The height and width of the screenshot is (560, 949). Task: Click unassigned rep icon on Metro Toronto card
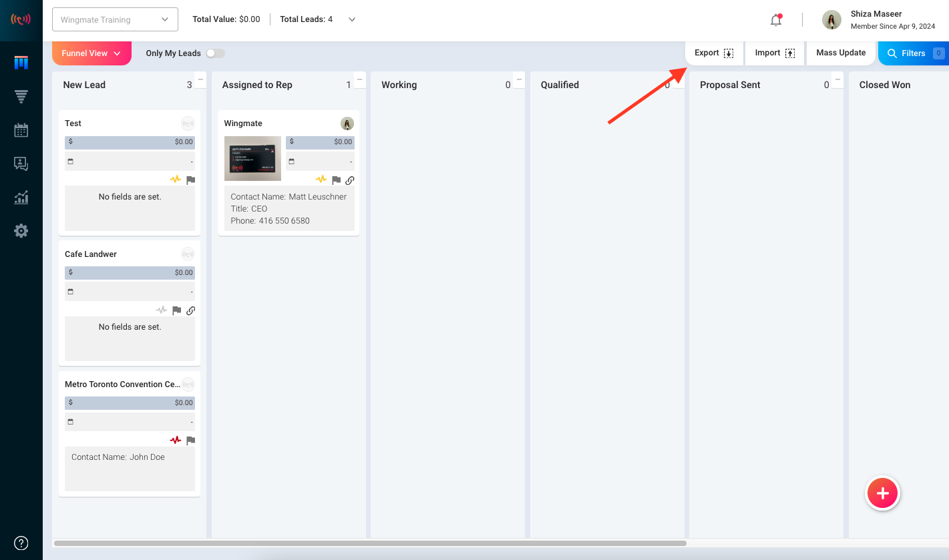click(x=188, y=384)
